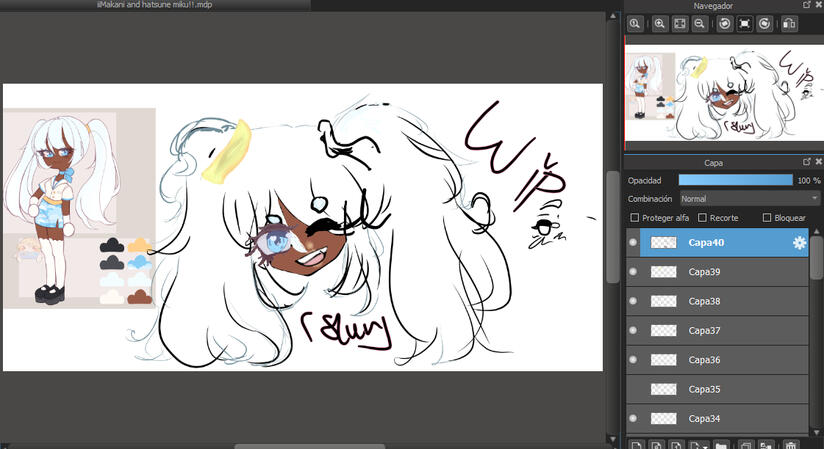Rotate the canvas view clockwise

pyautogui.click(x=766, y=24)
